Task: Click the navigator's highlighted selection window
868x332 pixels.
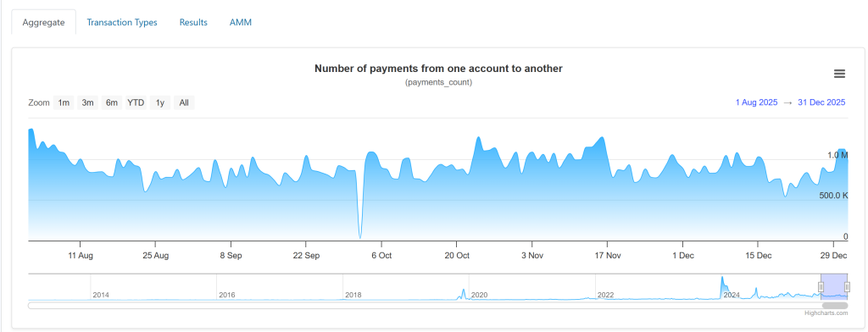Action: point(834,286)
